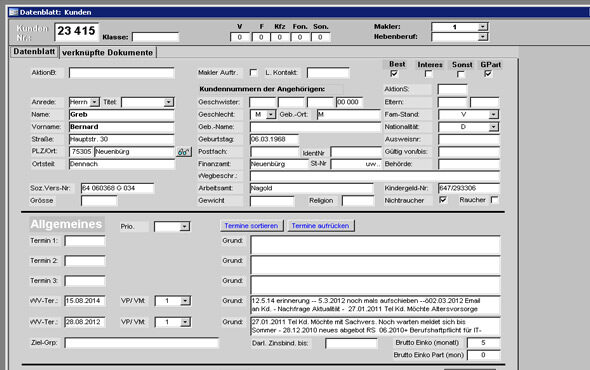
Task: Click the L. Kontakt input field
Action: 328,73
